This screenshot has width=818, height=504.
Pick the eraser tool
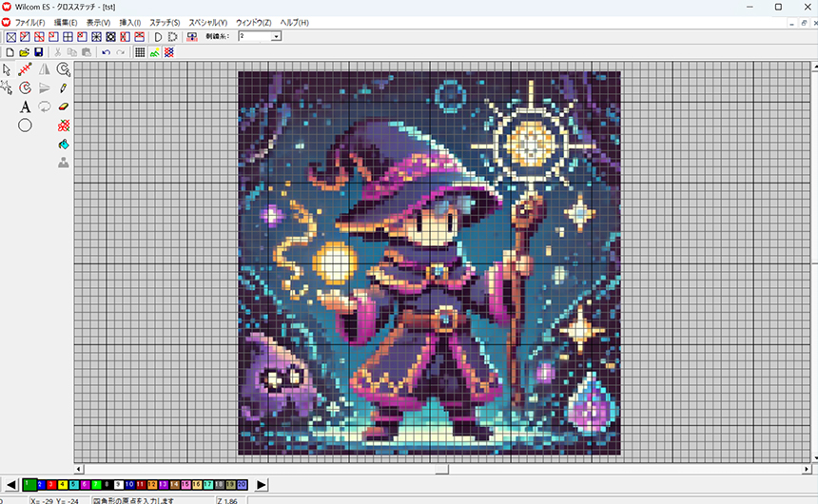64,107
